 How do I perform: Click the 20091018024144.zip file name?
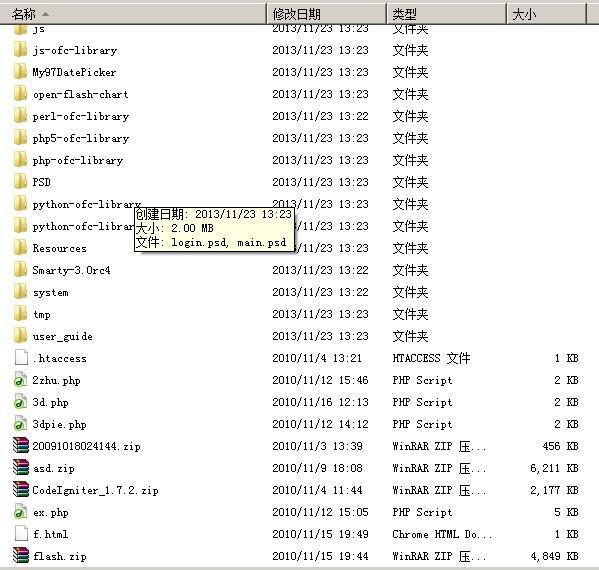click(86, 446)
